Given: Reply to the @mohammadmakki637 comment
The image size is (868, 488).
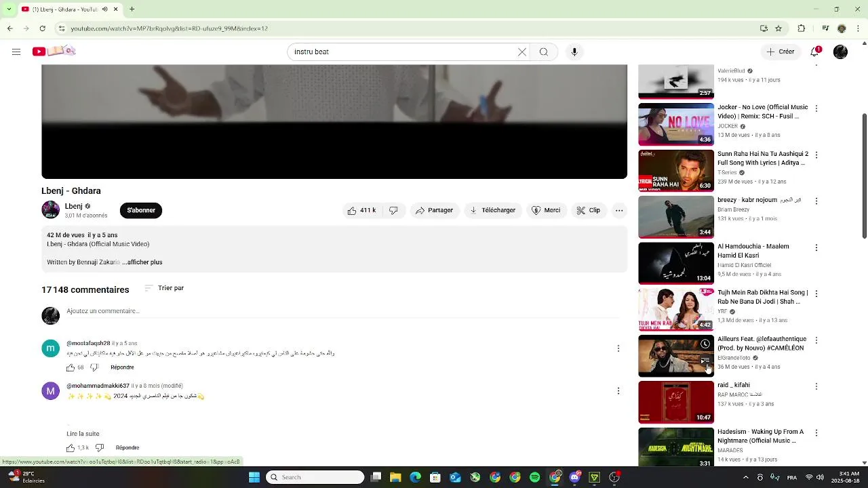Looking at the screenshot, I should 127,448.
